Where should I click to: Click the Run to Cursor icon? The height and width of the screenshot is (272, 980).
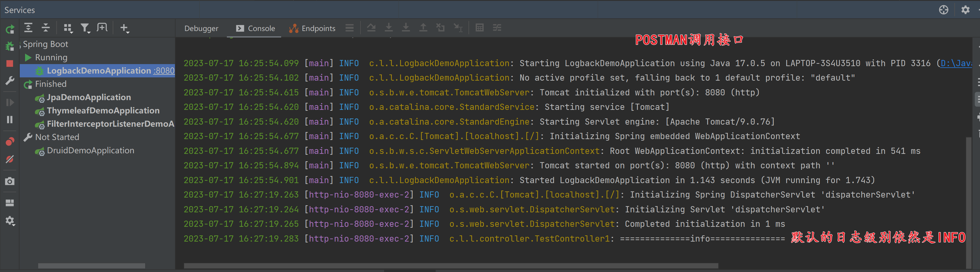(458, 27)
